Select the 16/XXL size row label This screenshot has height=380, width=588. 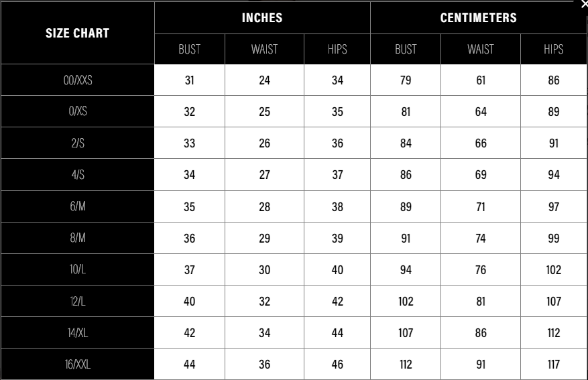(77, 365)
